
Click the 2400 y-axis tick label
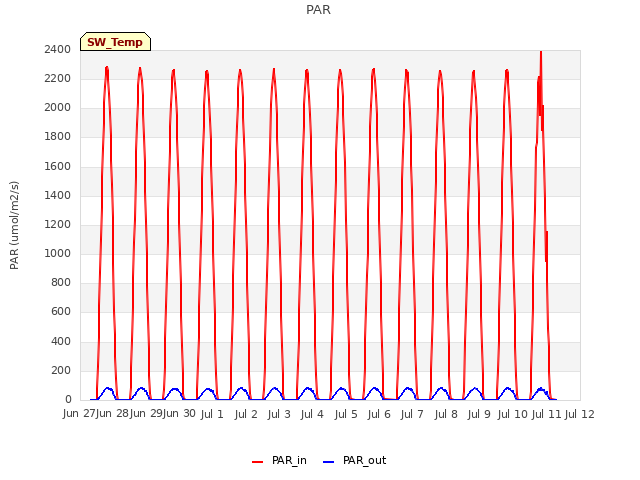coord(58,49)
